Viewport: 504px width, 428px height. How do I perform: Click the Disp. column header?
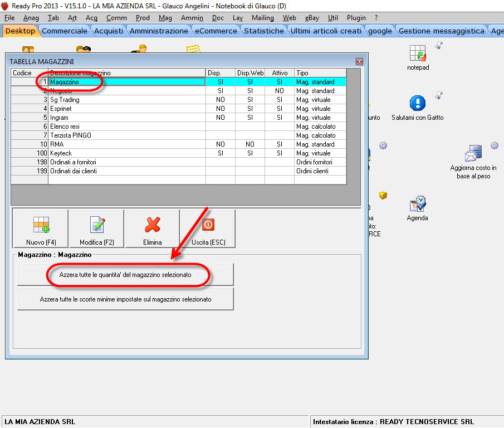point(221,73)
